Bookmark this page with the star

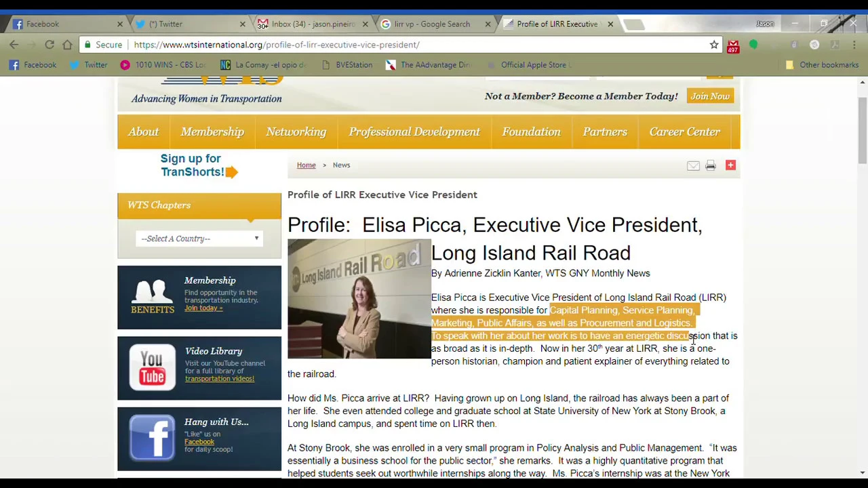click(714, 45)
